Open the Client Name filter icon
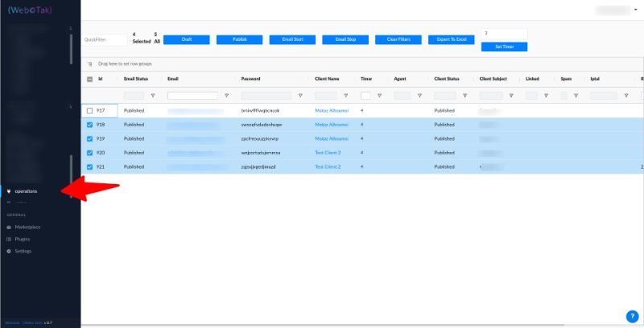The height and width of the screenshot is (328, 644). pyautogui.click(x=346, y=96)
